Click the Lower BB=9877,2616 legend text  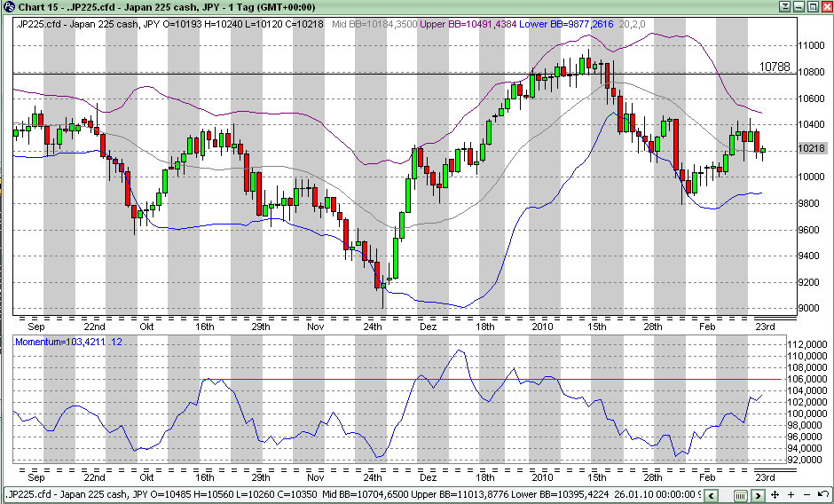(x=566, y=24)
